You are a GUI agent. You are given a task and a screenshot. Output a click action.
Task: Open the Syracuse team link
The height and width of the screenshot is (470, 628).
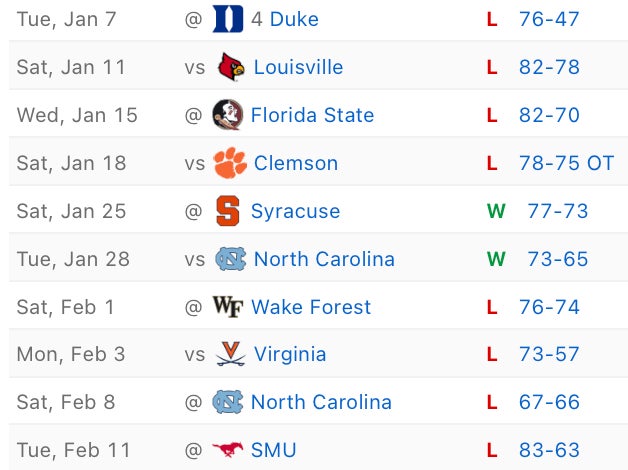click(295, 211)
